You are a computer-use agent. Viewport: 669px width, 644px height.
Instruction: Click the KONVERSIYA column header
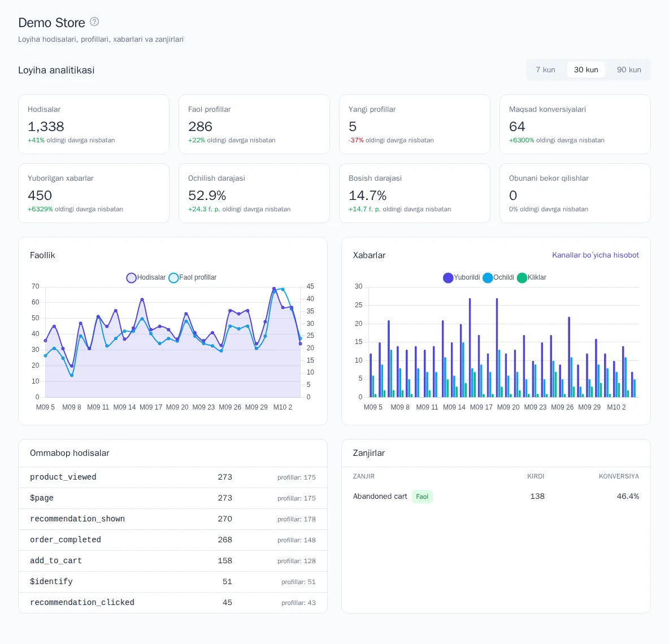coord(619,476)
